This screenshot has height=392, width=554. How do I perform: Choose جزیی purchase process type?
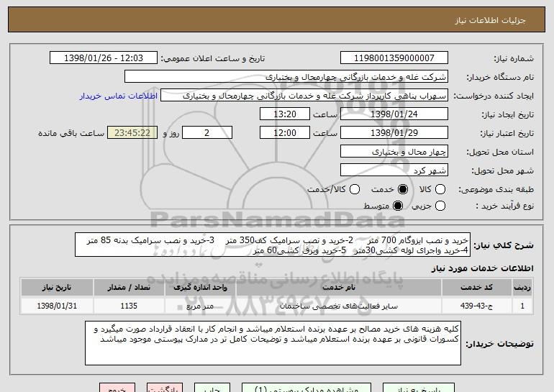coord(440,206)
